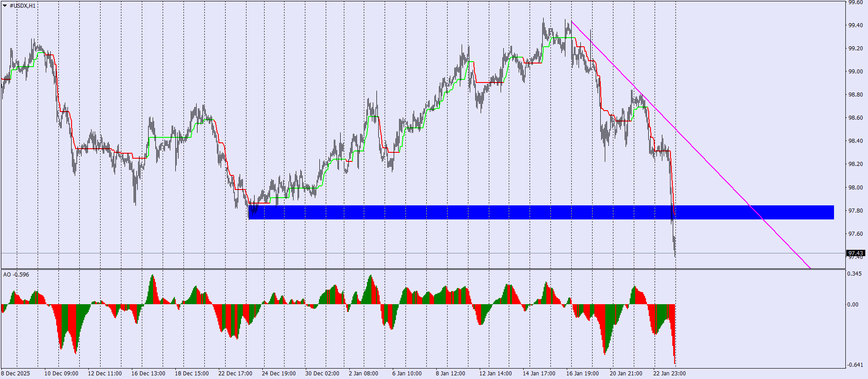Click the 8 Jan 12:00 time label
868x379 pixels.
[x=450, y=374]
